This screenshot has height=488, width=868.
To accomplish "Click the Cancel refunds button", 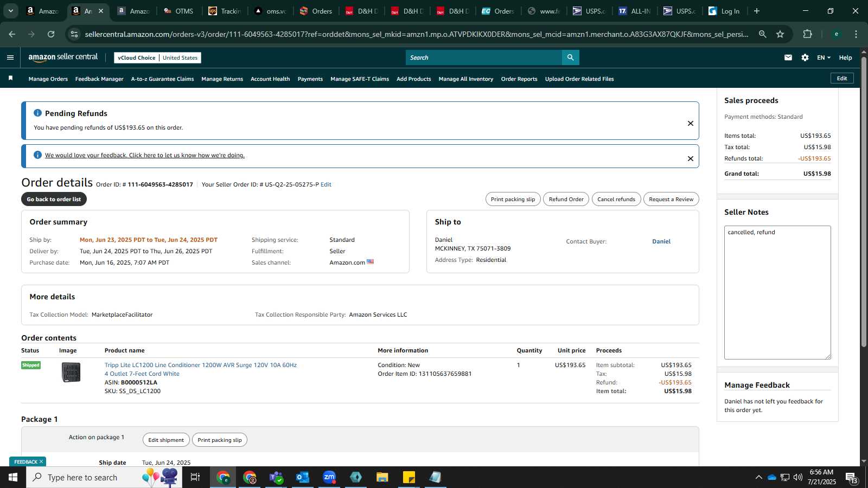I will (x=616, y=199).
